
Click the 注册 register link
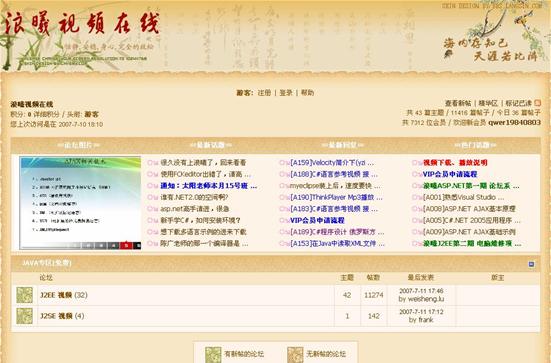[264, 93]
